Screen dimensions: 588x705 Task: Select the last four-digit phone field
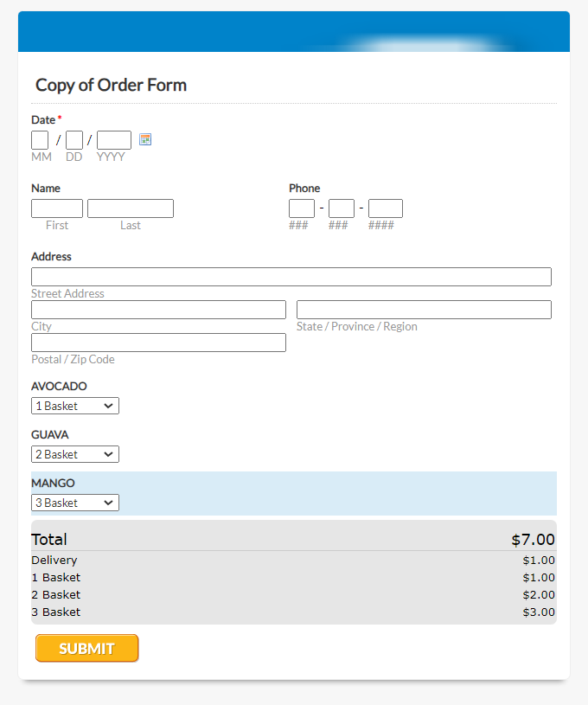point(386,208)
